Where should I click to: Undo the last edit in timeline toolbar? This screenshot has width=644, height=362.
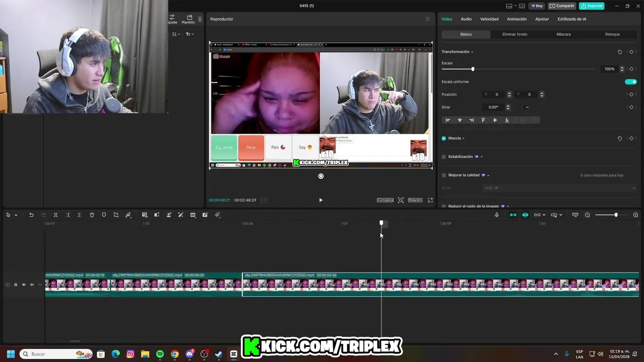point(31,215)
